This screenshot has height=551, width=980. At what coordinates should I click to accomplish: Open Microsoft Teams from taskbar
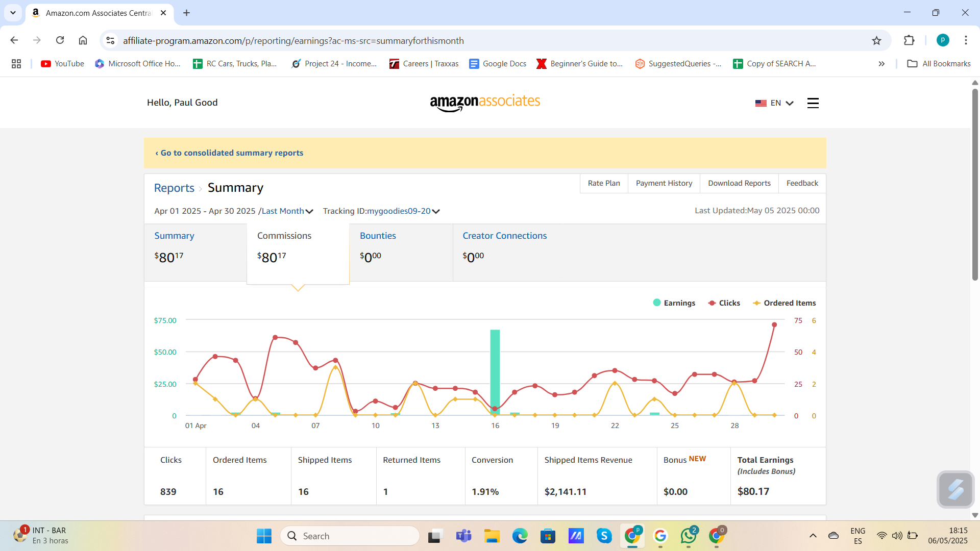[463, 536]
